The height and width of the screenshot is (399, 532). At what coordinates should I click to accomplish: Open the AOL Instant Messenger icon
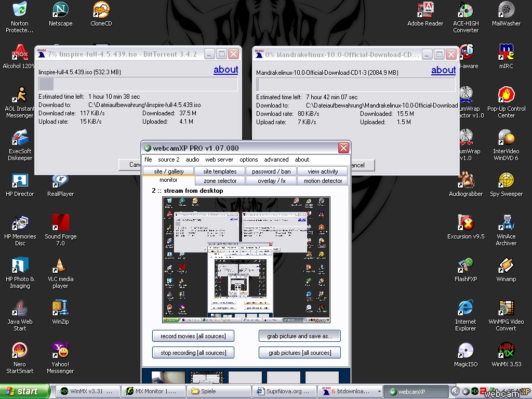coord(20,103)
